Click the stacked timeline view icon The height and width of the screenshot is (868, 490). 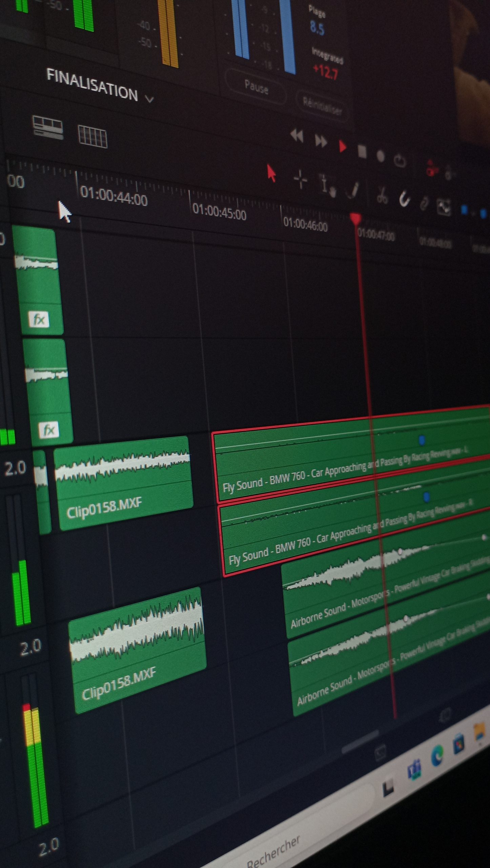coord(48,128)
